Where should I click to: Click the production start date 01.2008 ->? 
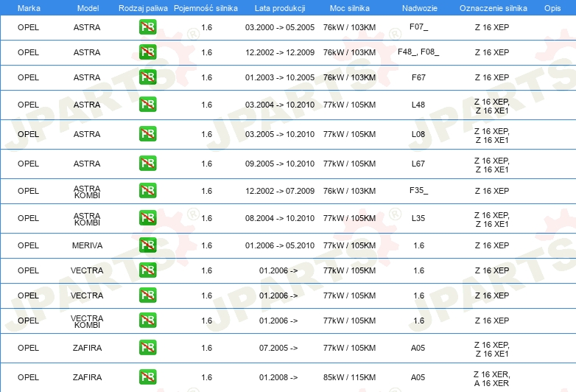coord(278,377)
